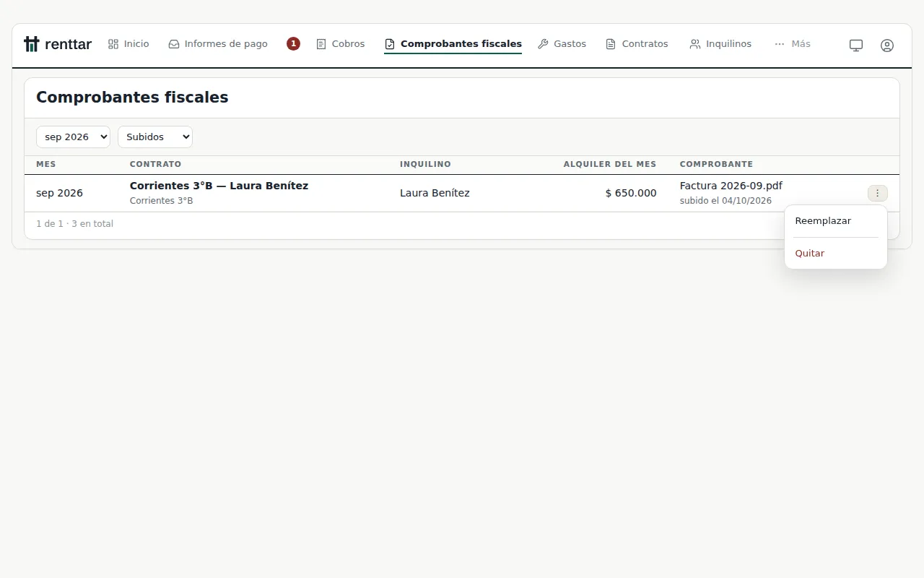Open the Contratos document icon
Screen dimensions: 924x578
click(611, 44)
